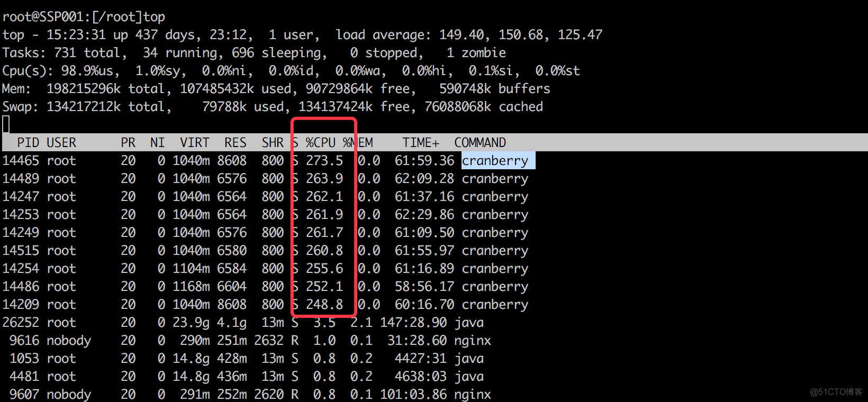Click the 262.1 CPU value

[324, 197]
